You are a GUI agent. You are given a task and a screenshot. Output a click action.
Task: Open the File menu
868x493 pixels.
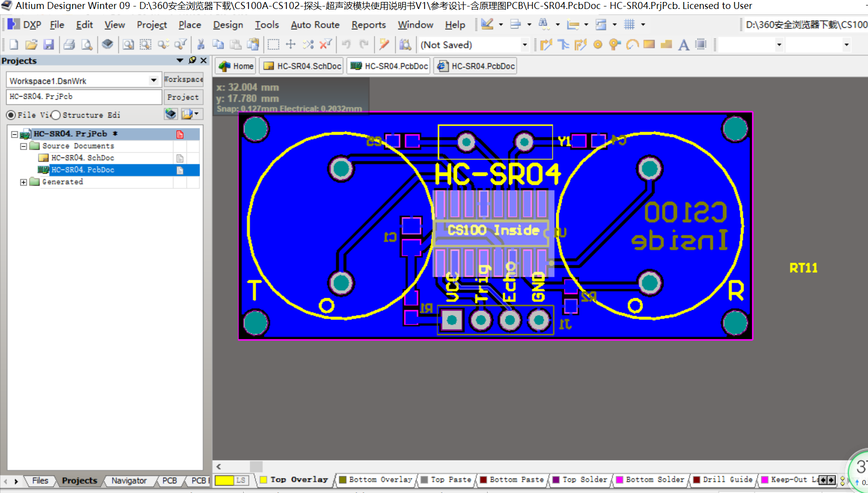point(57,24)
